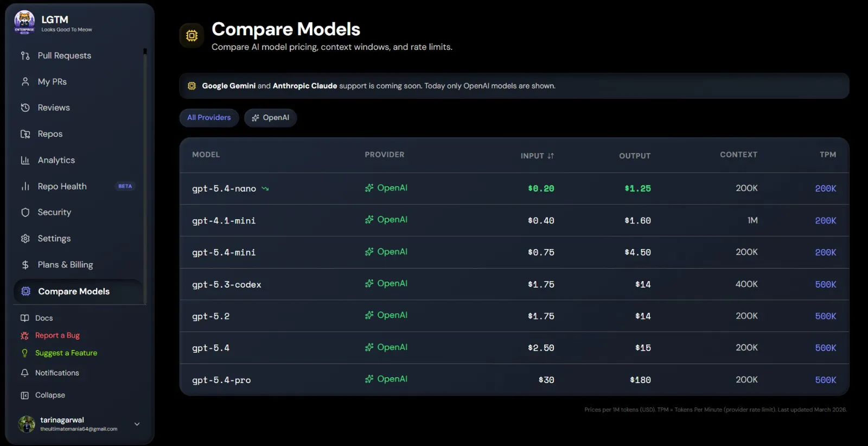Click the $30 input price
This screenshot has width=868, height=446.
(546, 380)
